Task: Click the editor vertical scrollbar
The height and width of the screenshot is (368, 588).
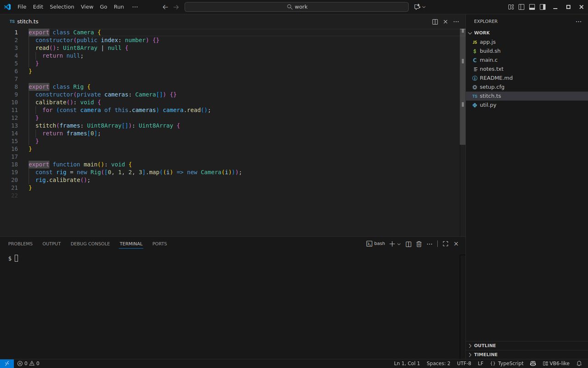Action: click(463, 87)
